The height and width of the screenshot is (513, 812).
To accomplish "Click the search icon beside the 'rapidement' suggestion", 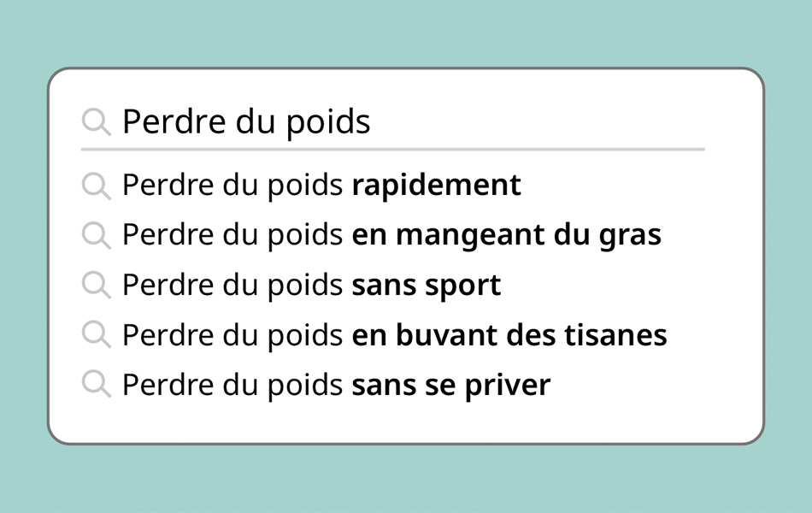I will tap(97, 186).
